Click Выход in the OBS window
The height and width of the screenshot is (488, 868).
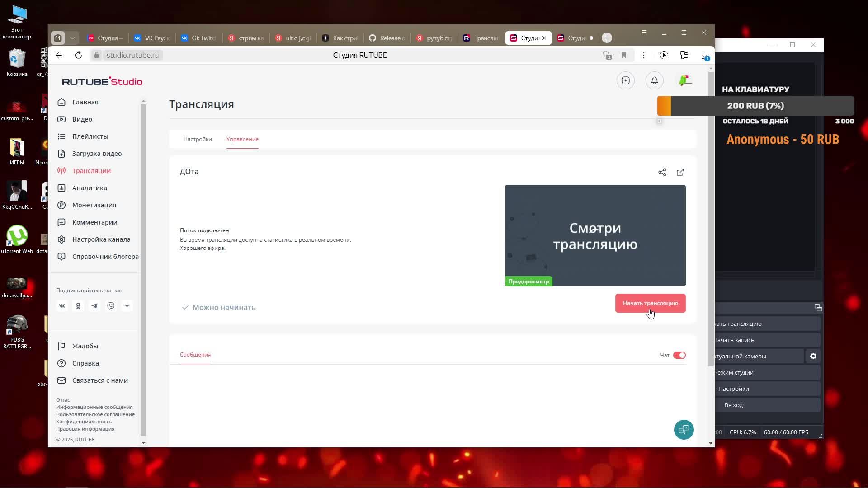768,405
